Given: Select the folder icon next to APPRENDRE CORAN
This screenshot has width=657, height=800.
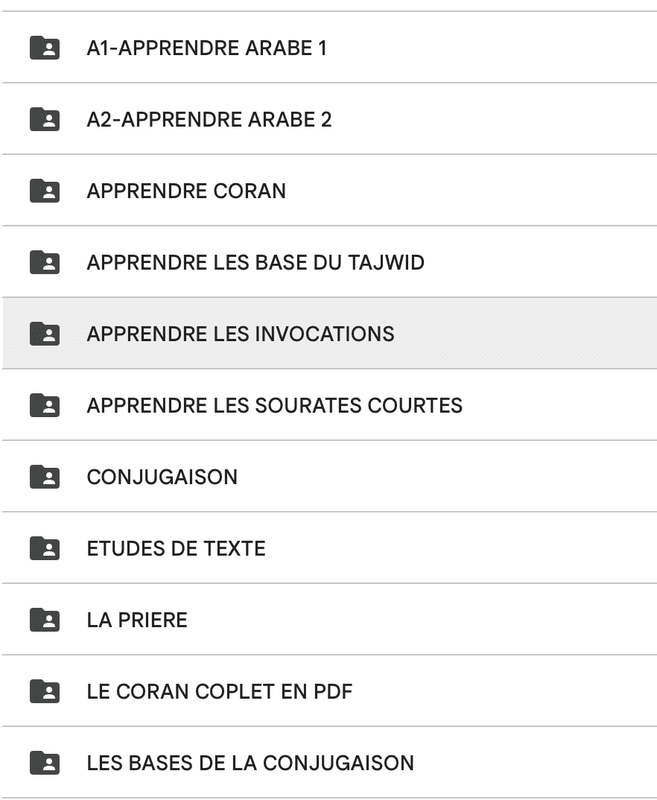Looking at the screenshot, I should (x=45, y=190).
